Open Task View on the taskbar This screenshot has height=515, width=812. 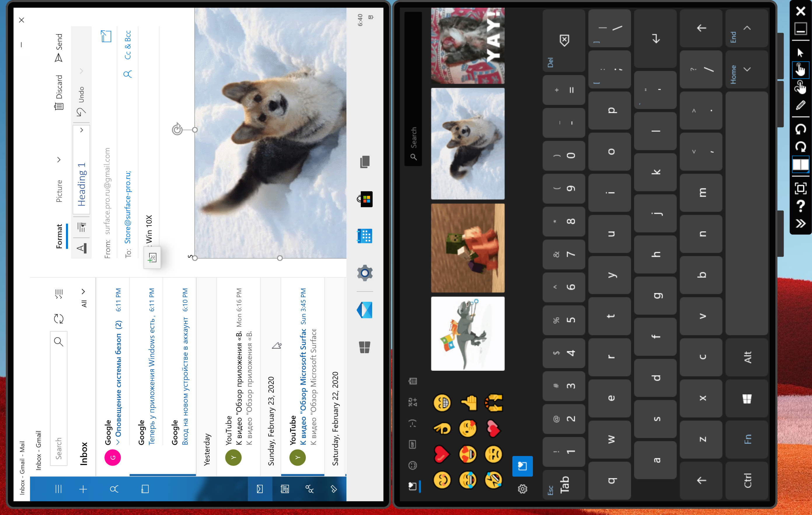(365, 162)
